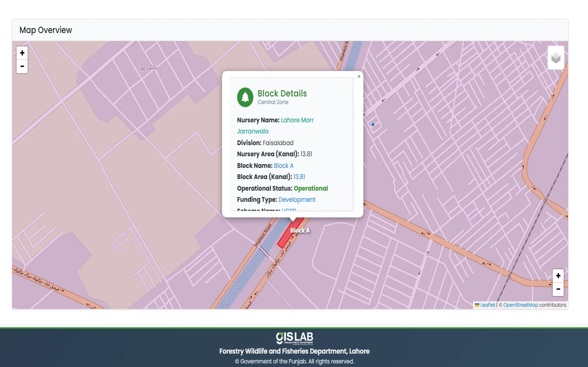This screenshot has height=367, width=588.
Task: Click the green tree icon in popup
Action: 245,97
